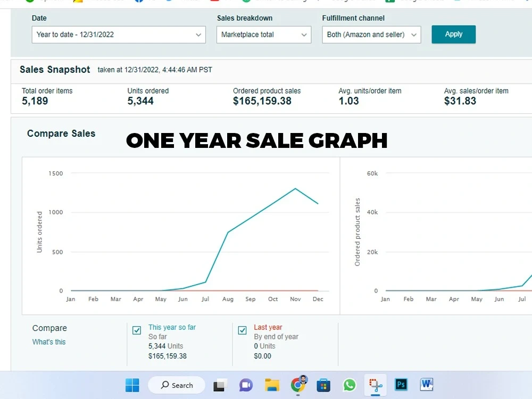532x399 pixels.
Task: Click the Compare Sales heading
Action: 61,134
